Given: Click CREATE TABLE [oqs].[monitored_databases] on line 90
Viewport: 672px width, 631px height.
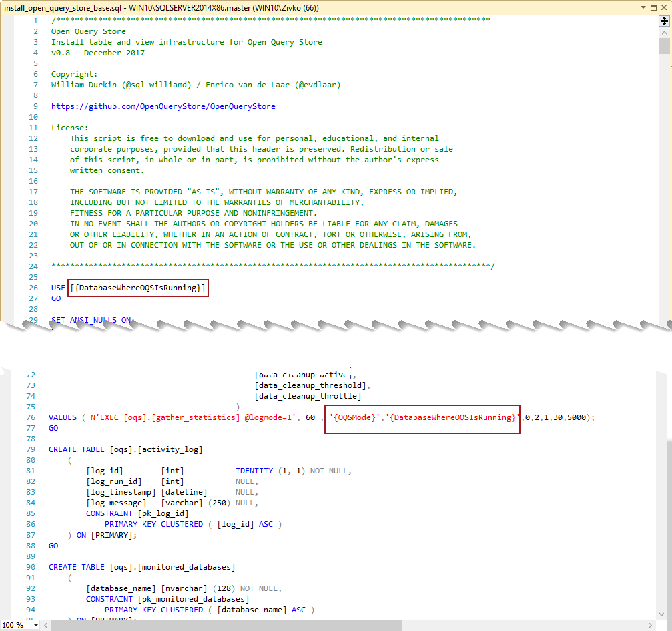Looking at the screenshot, I should point(142,567).
